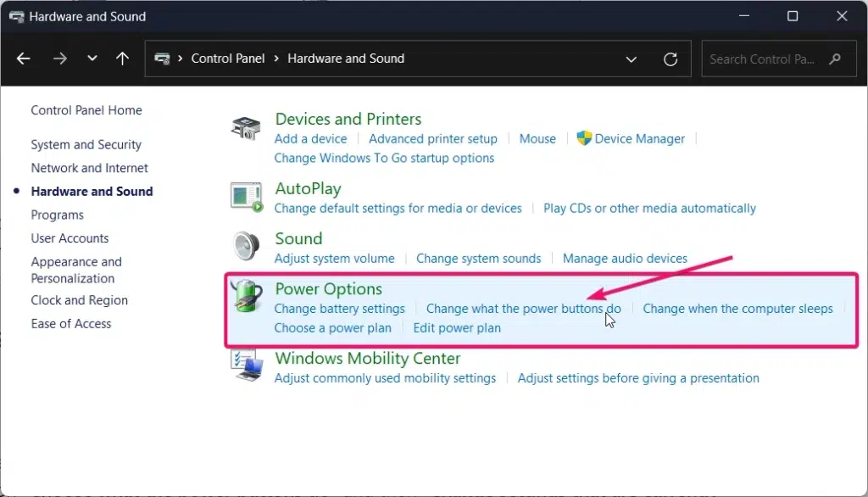
Task: Change default settings for media or devices
Action: pos(398,209)
